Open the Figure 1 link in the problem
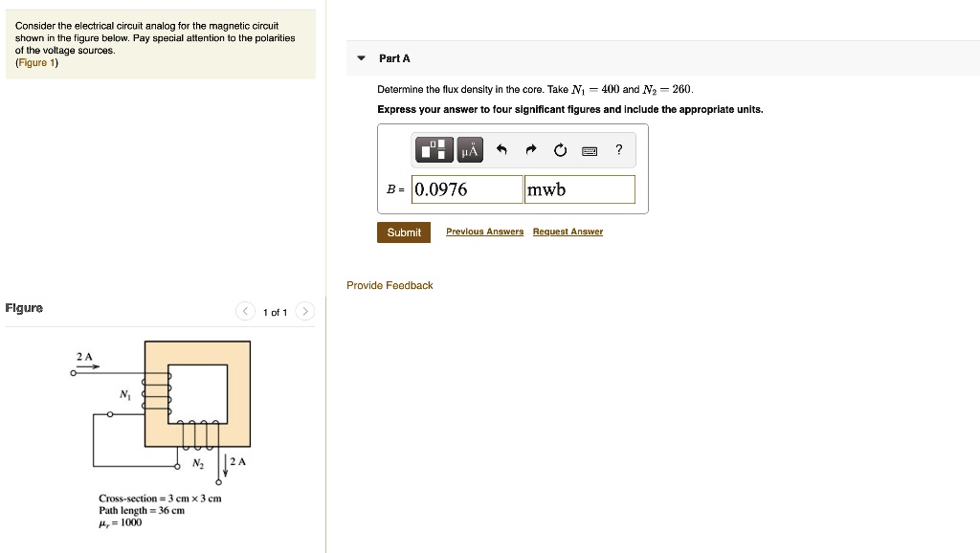980x553 pixels. (x=35, y=60)
